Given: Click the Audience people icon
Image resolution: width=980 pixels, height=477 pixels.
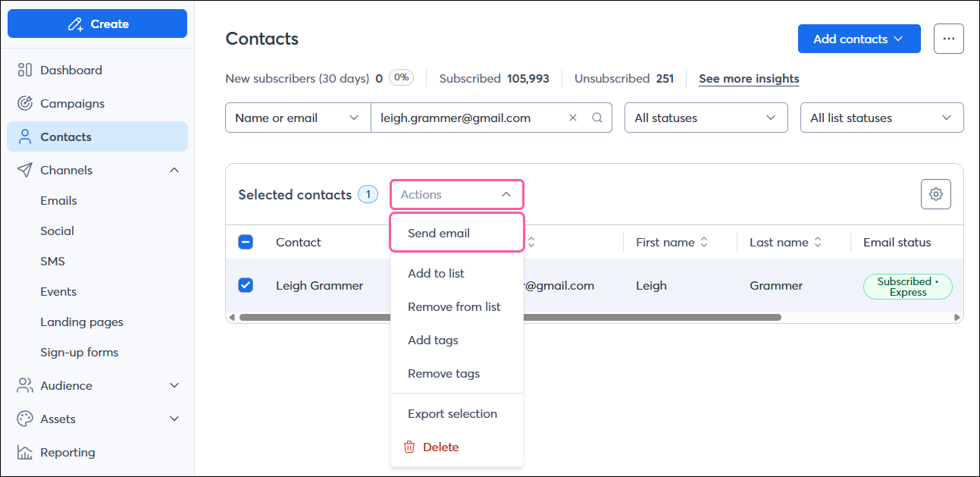Looking at the screenshot, I should (24, 385).
